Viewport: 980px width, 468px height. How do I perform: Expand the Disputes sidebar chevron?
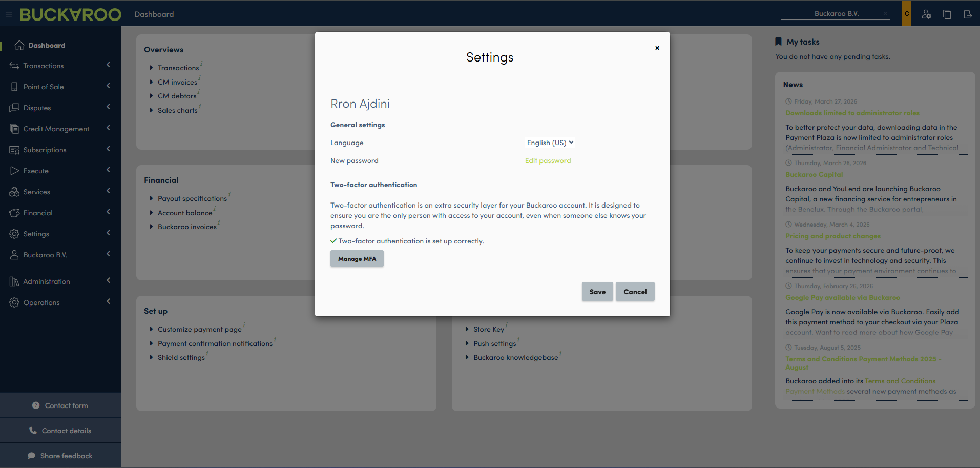(x=108, y=107)
